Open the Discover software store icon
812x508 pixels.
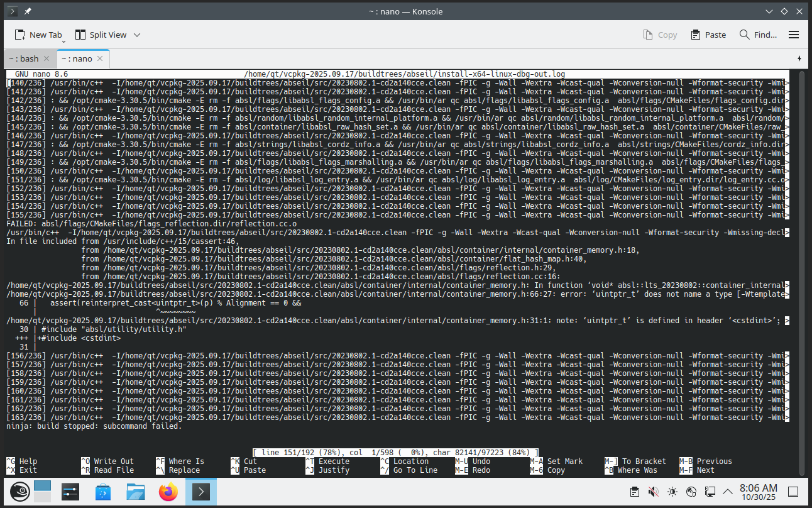tap(103, 492)
